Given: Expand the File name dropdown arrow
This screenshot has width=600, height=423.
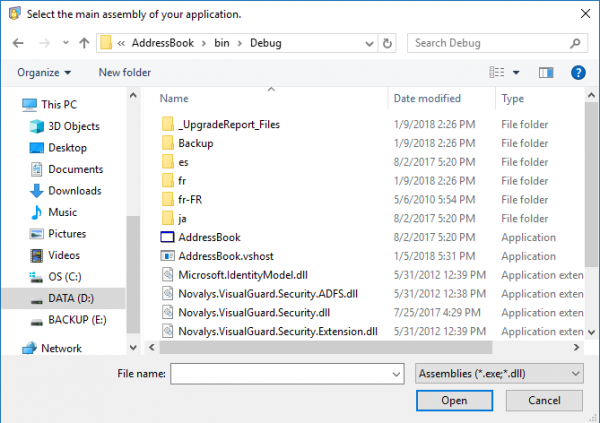Looking at the screenshot, I should point(396,374).
